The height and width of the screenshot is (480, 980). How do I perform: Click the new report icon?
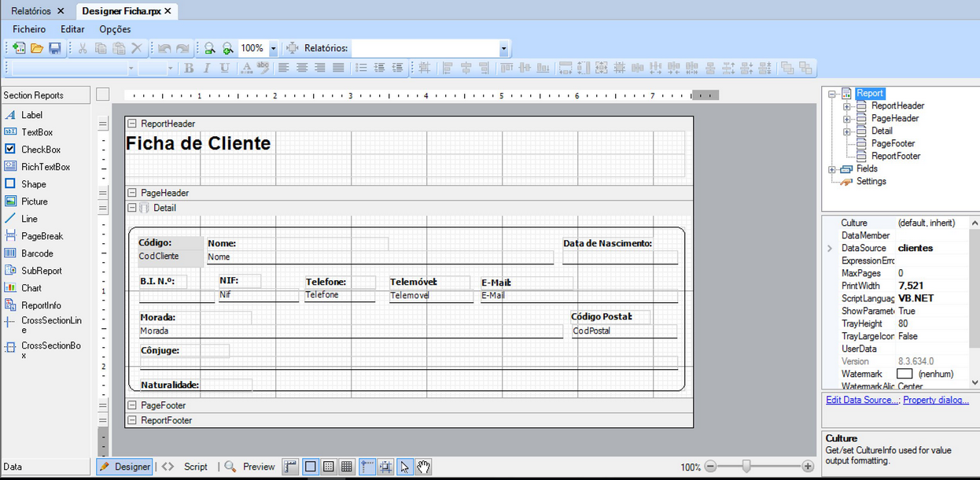coord(18,49)
